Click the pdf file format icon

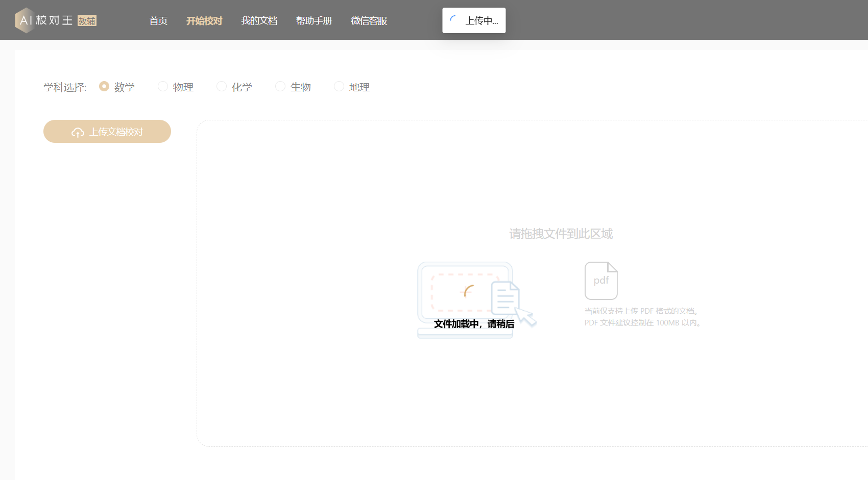[601, 281]
